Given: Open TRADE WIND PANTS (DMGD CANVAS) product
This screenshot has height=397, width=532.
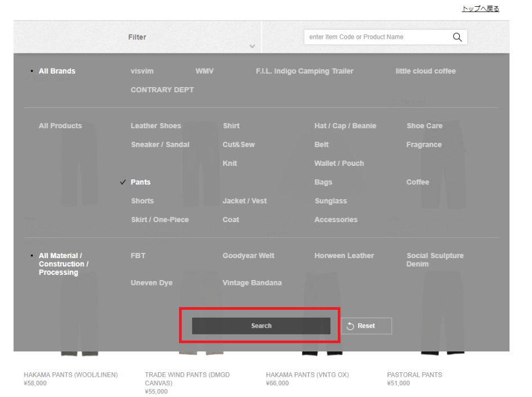Looking at the screenshot, I should 187,378.
